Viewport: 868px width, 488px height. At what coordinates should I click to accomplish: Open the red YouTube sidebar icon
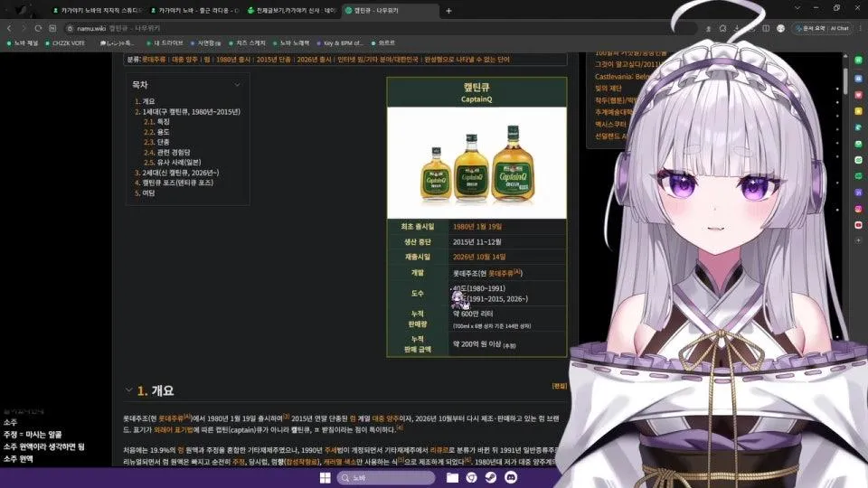pyautogui.click(x=859, y=225)
